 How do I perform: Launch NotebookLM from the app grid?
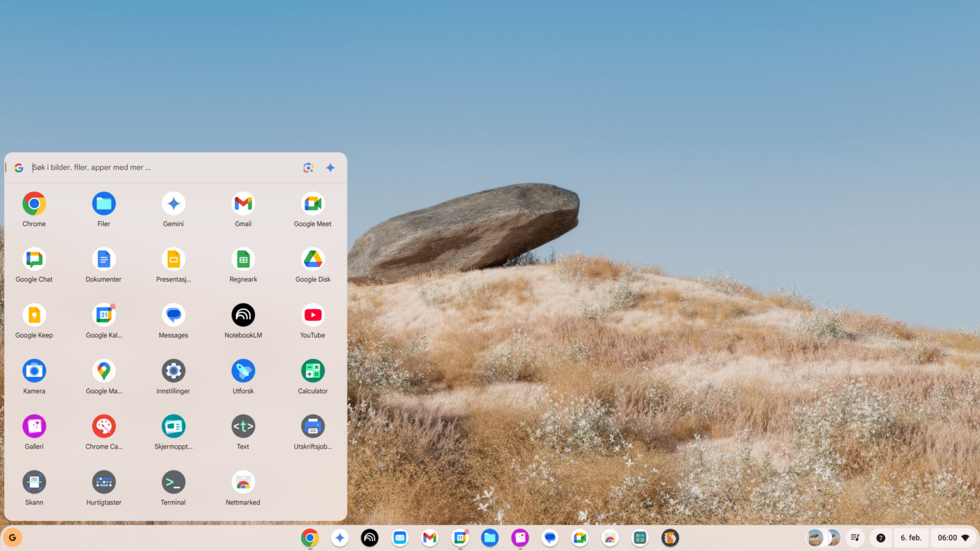click(x=243, y=315)
